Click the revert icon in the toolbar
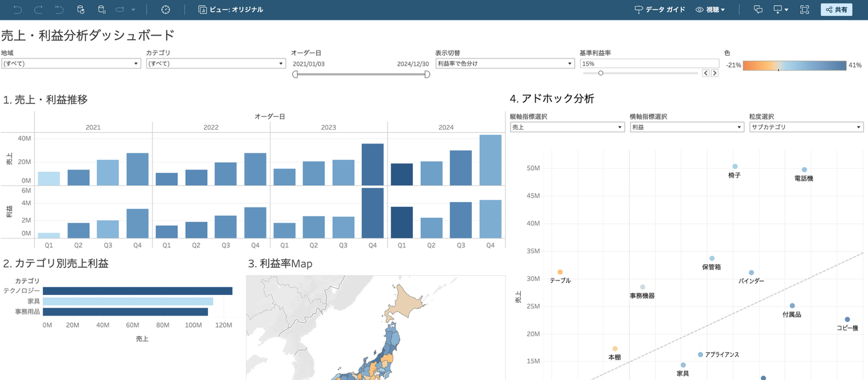868x380 pixels. click(58, 10)
